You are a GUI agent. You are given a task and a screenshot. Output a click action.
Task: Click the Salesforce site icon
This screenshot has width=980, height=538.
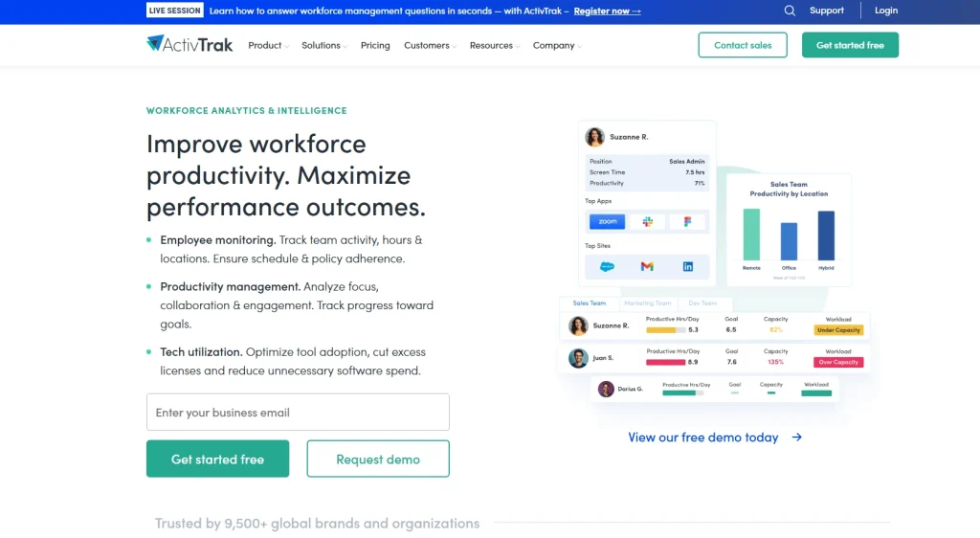(x=607, y=267)
